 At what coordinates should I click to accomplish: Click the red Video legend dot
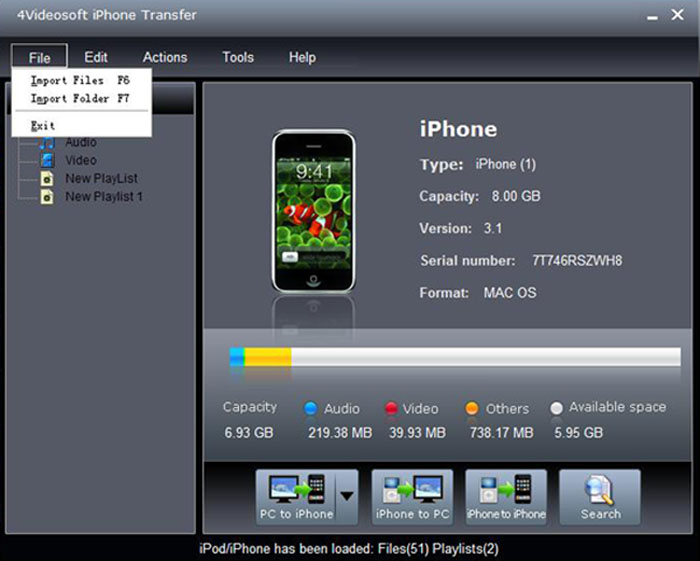(391, 408)
